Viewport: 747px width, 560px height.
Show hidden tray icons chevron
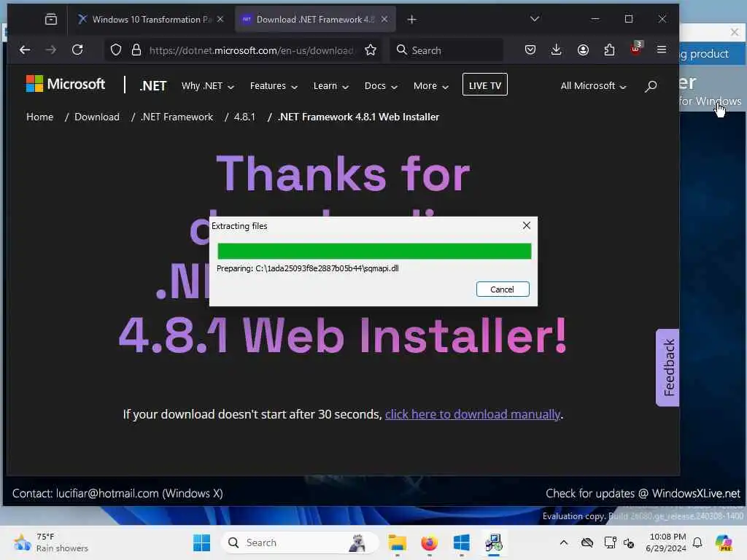564,542
